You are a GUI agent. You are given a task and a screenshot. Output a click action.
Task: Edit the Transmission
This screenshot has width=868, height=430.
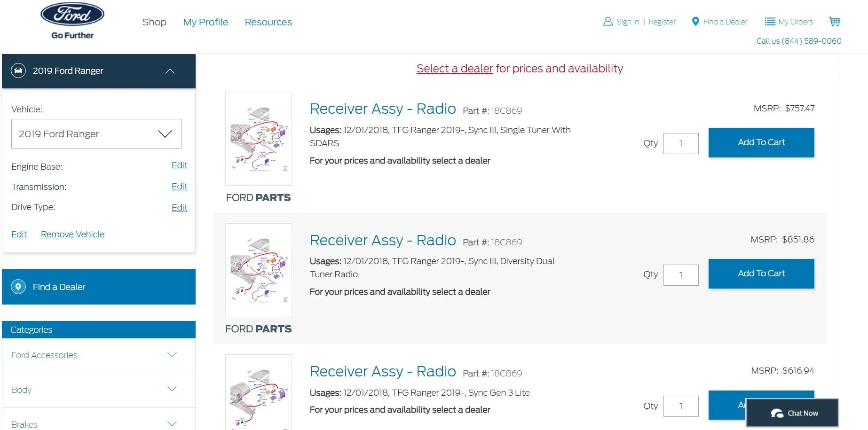pyautogui.click(x=179, y=187)
